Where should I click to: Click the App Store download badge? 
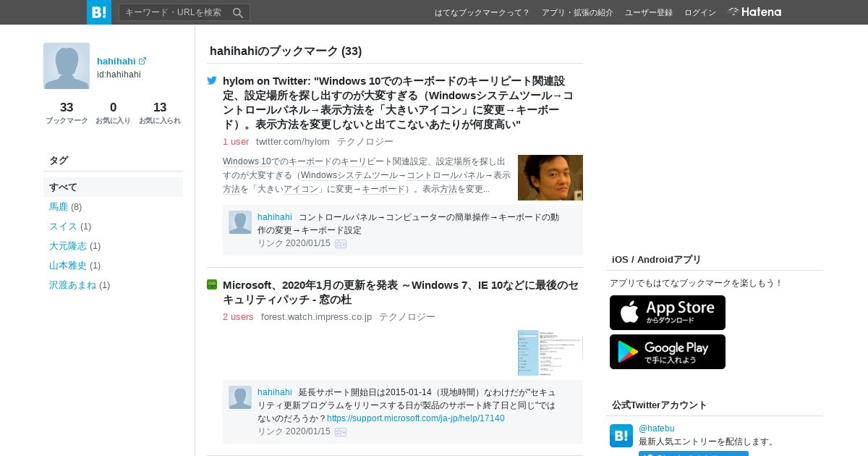(668, 313)
